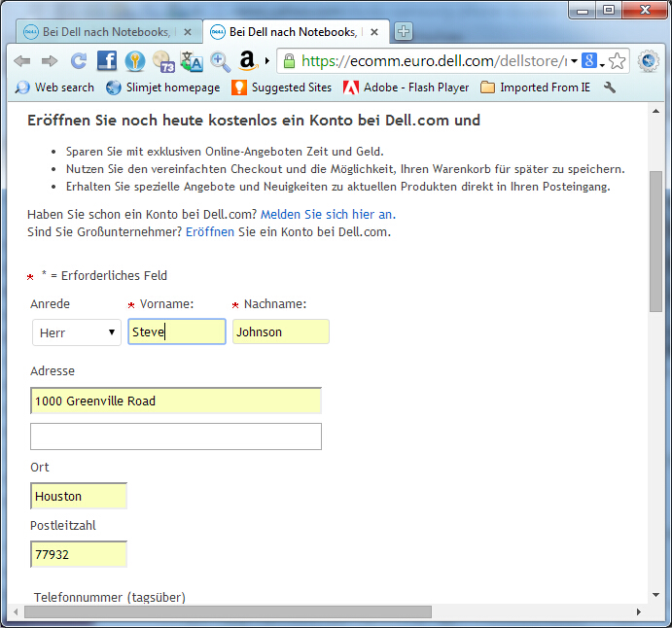Image resolution: width=672 pixels, height=628 pixels.
Task: Open a new tab with the plus button
Action: pyautogui.click(x=404, y=31)
